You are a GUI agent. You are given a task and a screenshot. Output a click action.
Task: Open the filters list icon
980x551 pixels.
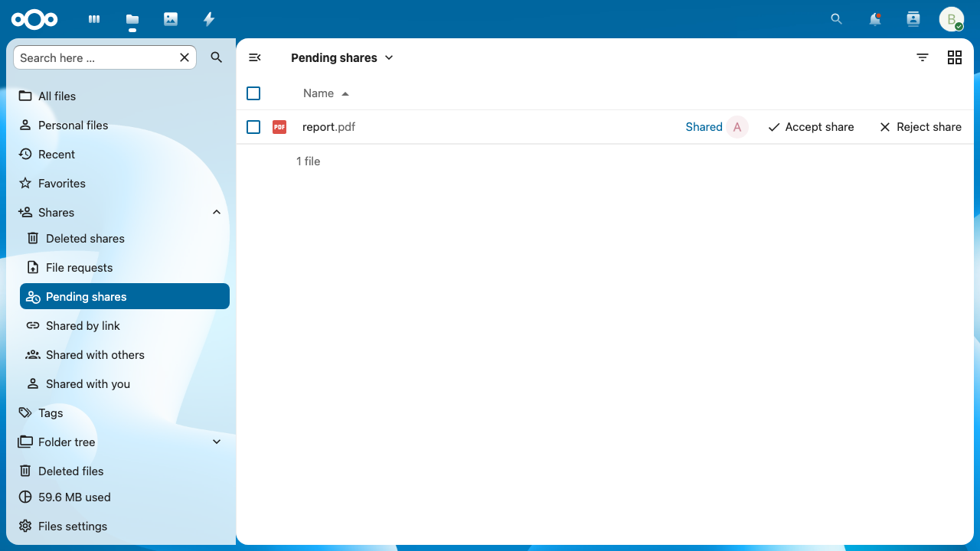point(923,57)
